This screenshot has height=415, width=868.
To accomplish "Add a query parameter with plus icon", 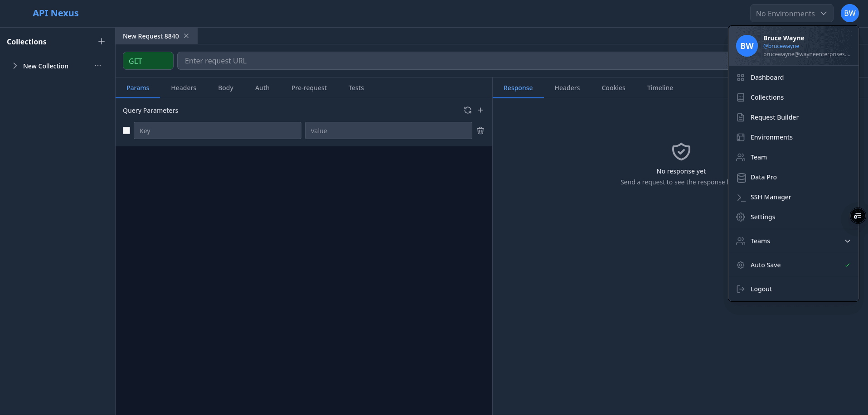I will 480,110.
